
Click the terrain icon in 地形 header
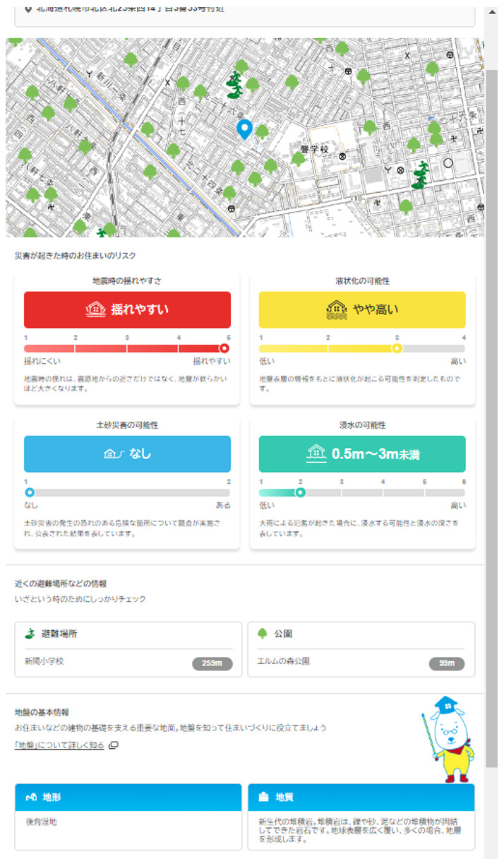[30, 797]
